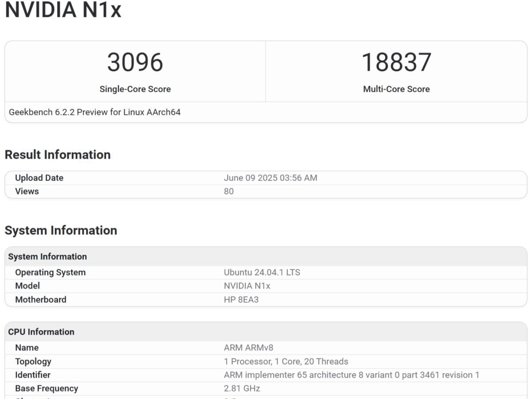
Task: Click the Multi-Core Score label
Action: [x=396, y=89]
